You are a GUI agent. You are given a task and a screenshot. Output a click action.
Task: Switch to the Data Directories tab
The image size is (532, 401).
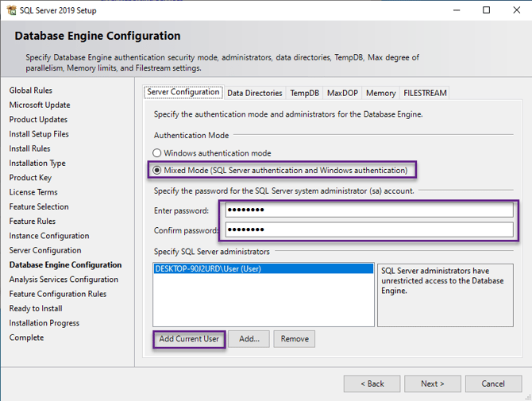pyautogui.click(x=254, y=93)
